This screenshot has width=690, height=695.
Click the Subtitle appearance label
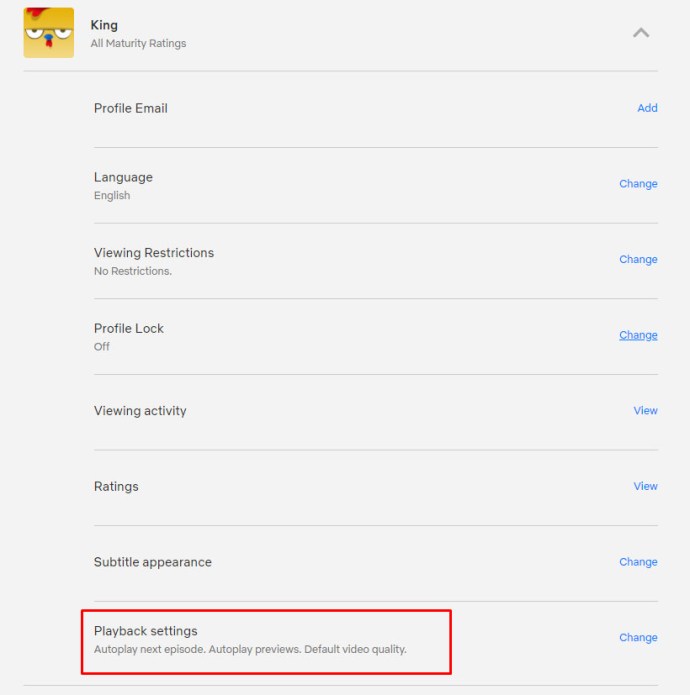click(152, 562)
